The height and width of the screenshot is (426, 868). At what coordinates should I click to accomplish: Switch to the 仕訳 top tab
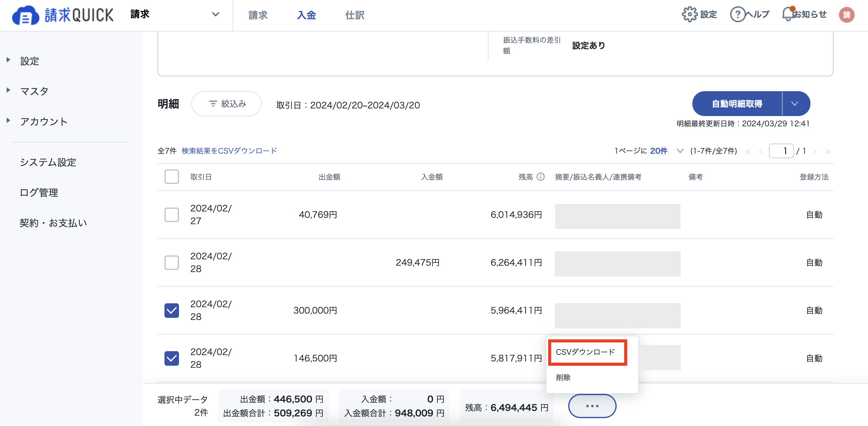[x=355, y=15]
